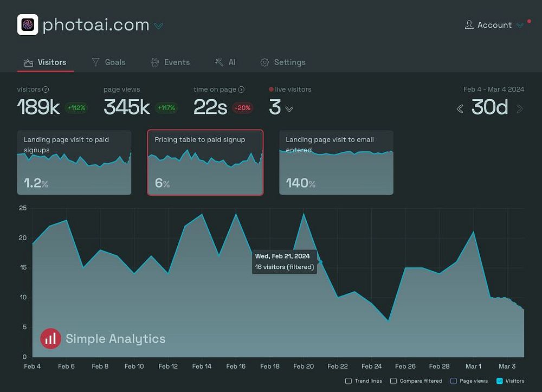Uncheck the Visitors checkbox
The image size is (542, 392).
[500, 381]
